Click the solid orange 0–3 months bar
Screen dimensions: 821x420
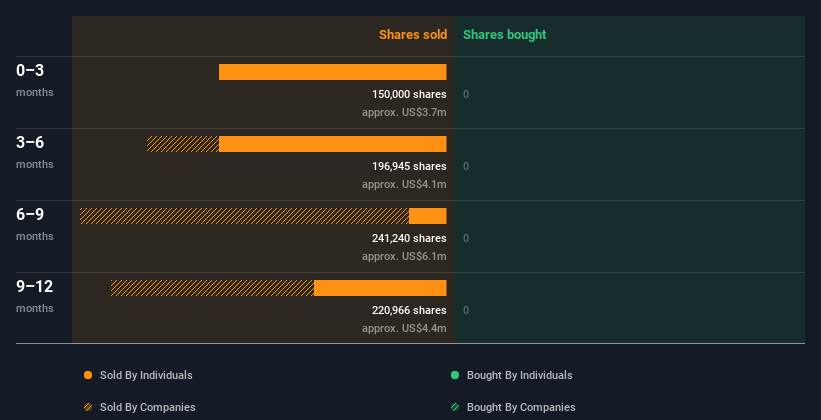pos(332,72)
